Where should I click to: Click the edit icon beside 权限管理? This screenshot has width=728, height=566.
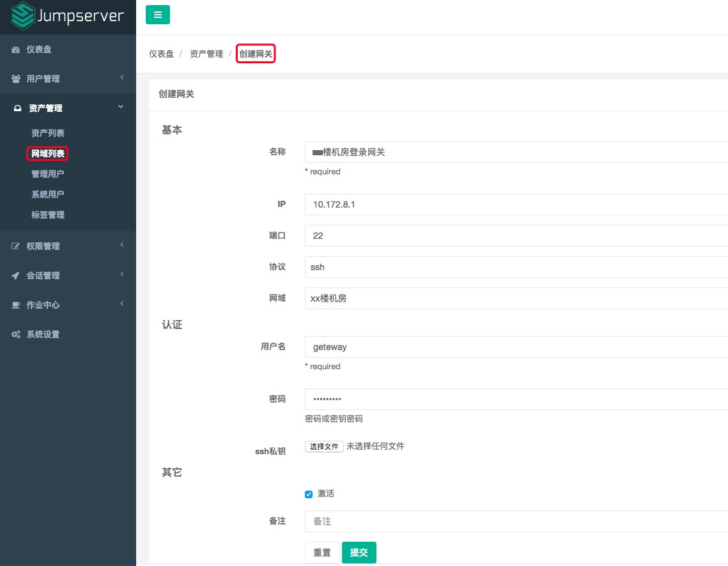click(16, 246)
